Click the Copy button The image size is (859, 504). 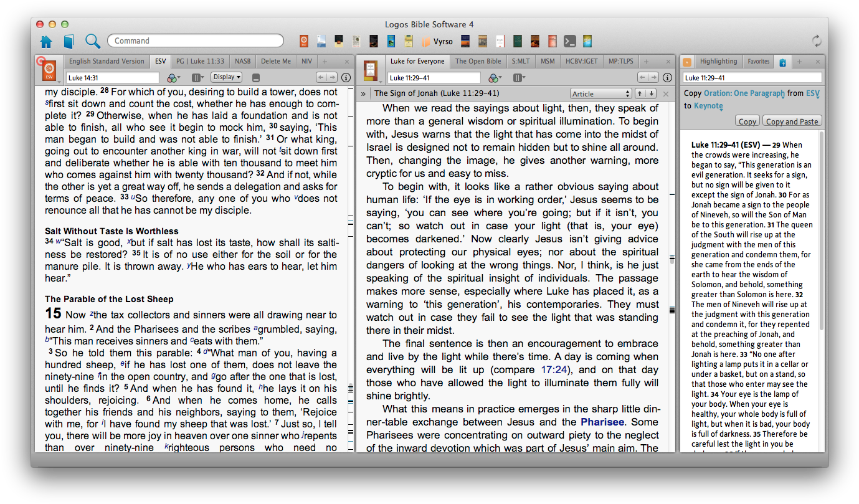click(747, 121)
